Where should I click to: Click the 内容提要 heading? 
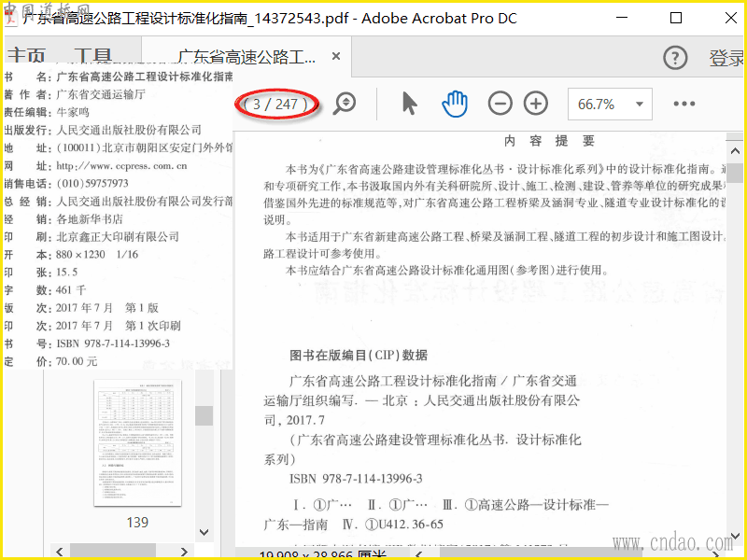click(549, 141)
